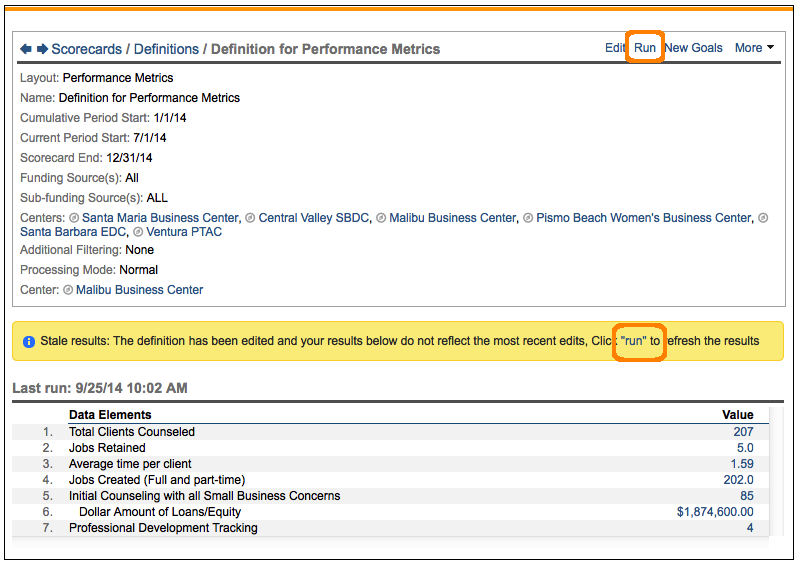Open New Goals
The width and height of the screenshot is (799, 566).
point(693,48)
